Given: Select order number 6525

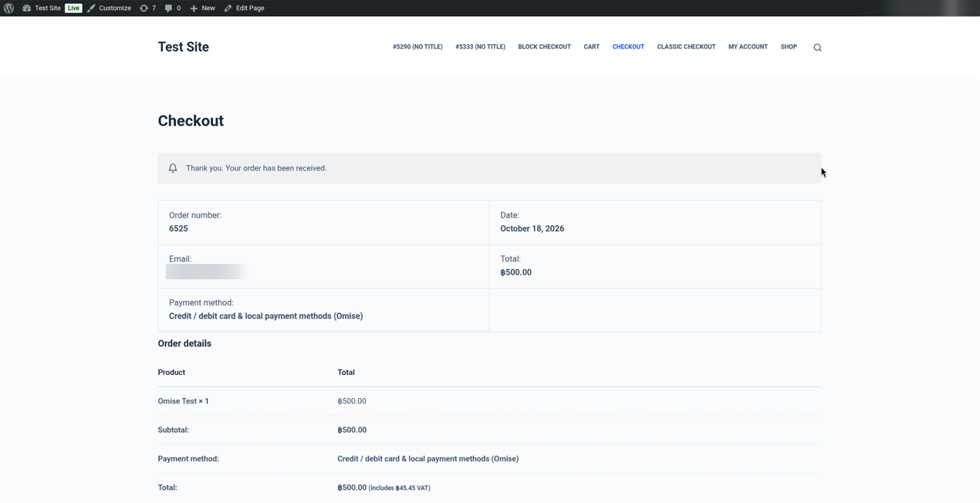Looking at the screenshot, I should 178,228.
